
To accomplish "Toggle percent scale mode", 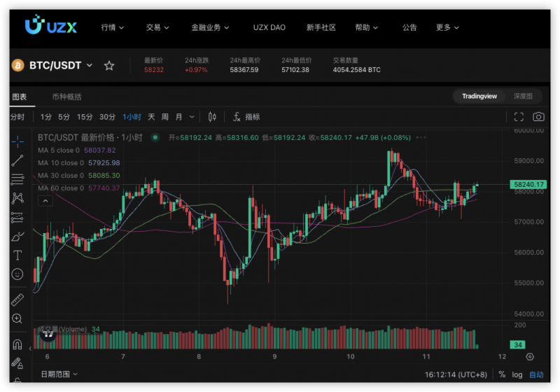I will [502, 374].
